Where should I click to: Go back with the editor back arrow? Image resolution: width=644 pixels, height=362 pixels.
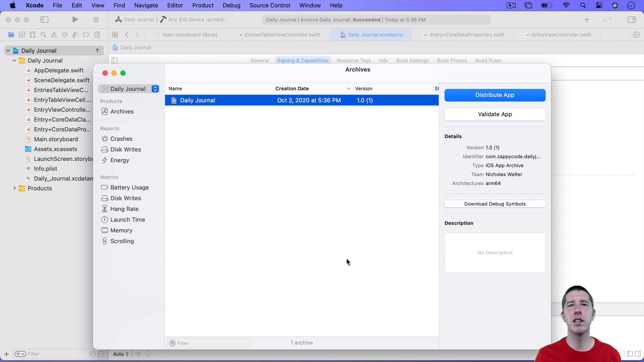pos(127,35)
